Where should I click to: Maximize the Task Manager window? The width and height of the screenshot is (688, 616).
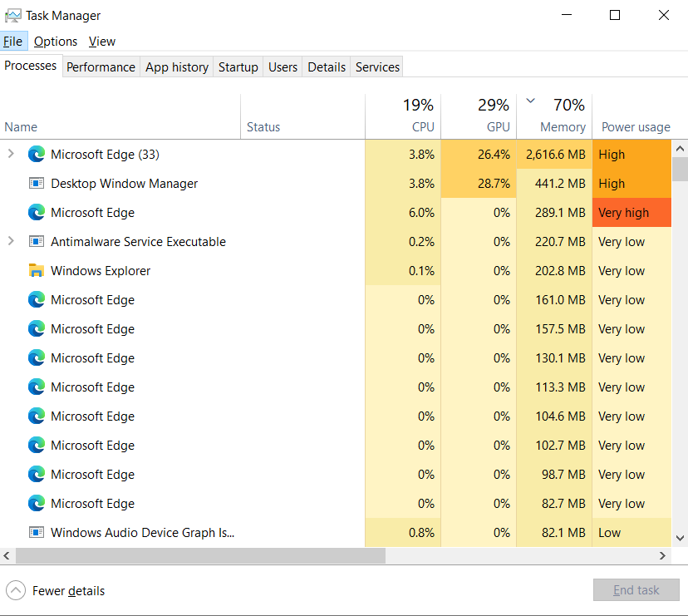coord(615,15)
